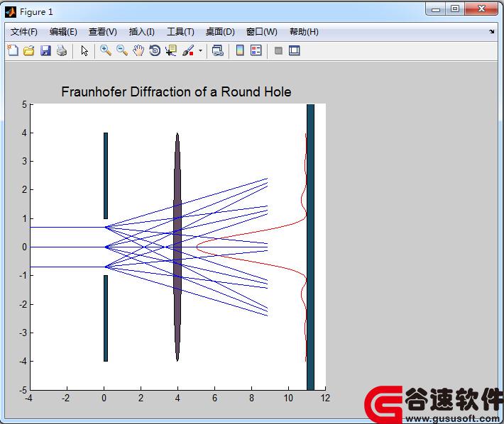Screen dimensions: 504x424
Task: Expand the Brush tool color dropdown arrow
Action: coord(201,50)
